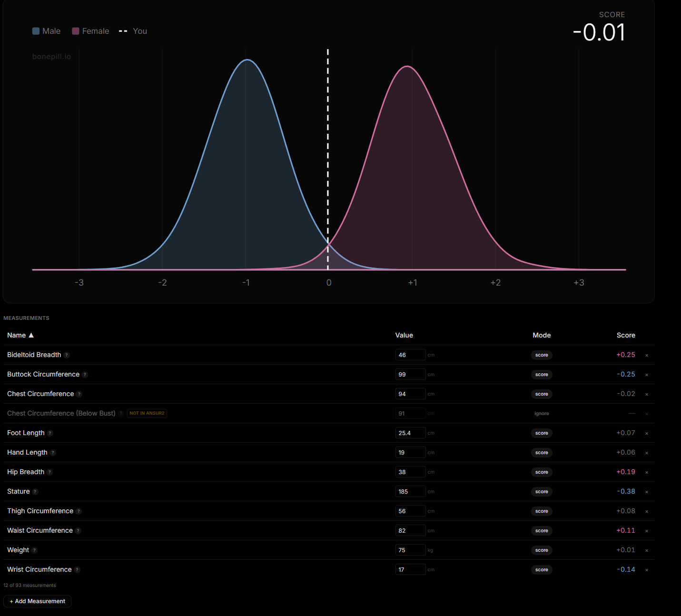Viewport: 681px width, 616px height.
Task: Show help tooltip for Wrist Circumference
Action: coord(77,570)
